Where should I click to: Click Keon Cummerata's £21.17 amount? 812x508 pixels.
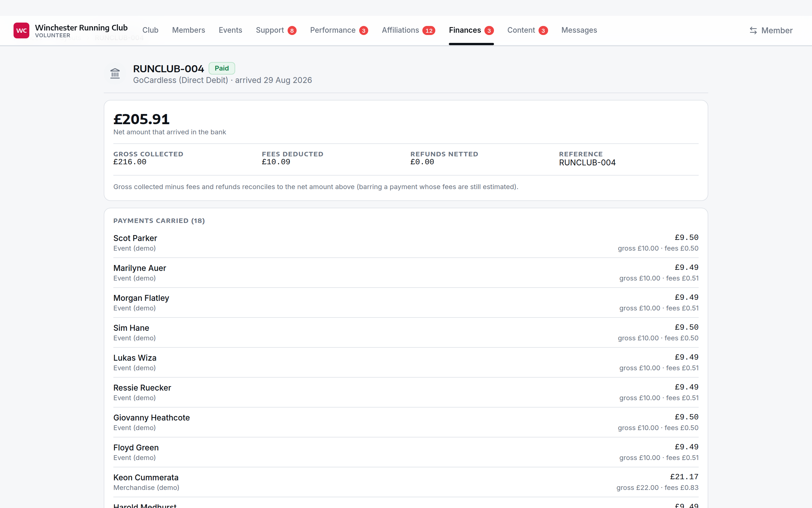[684, 477]
